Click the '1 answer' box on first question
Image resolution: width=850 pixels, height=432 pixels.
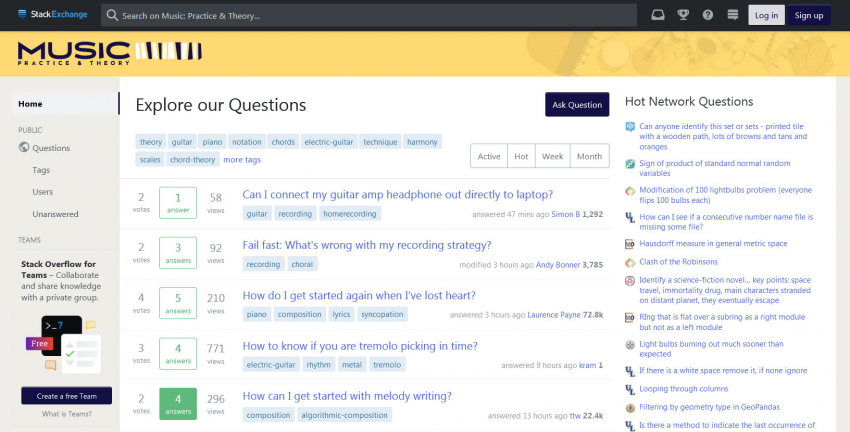[178, 203]
